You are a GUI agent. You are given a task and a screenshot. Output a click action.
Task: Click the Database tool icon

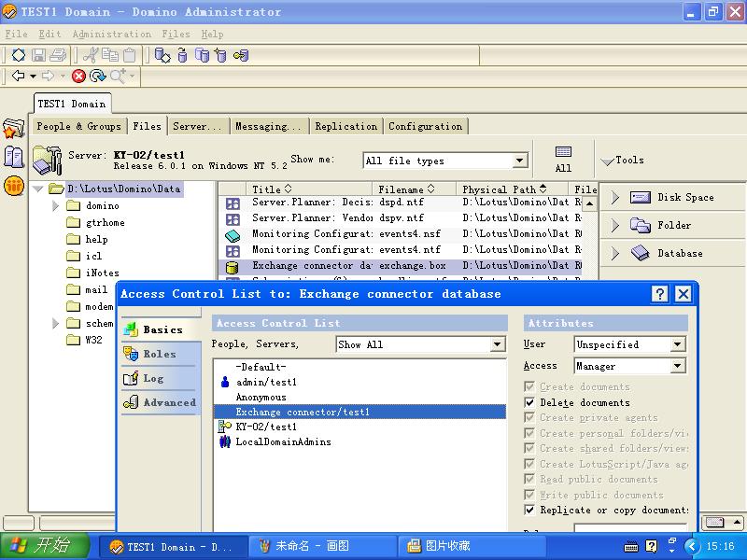(x=641, y=253)
